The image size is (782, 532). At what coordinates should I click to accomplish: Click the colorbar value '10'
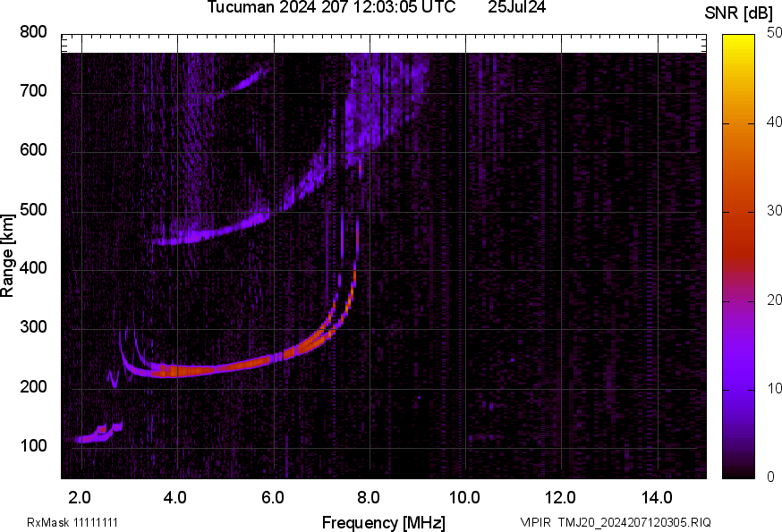pos(774,388)
